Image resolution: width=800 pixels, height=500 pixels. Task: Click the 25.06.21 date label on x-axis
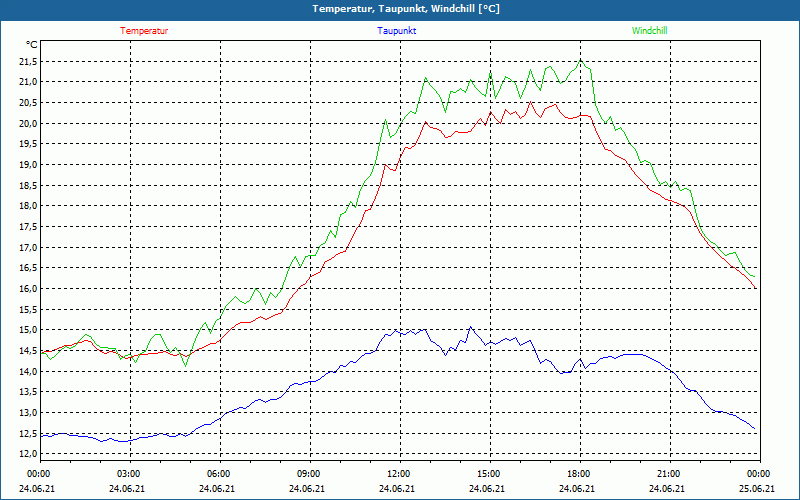pos(757,488)
